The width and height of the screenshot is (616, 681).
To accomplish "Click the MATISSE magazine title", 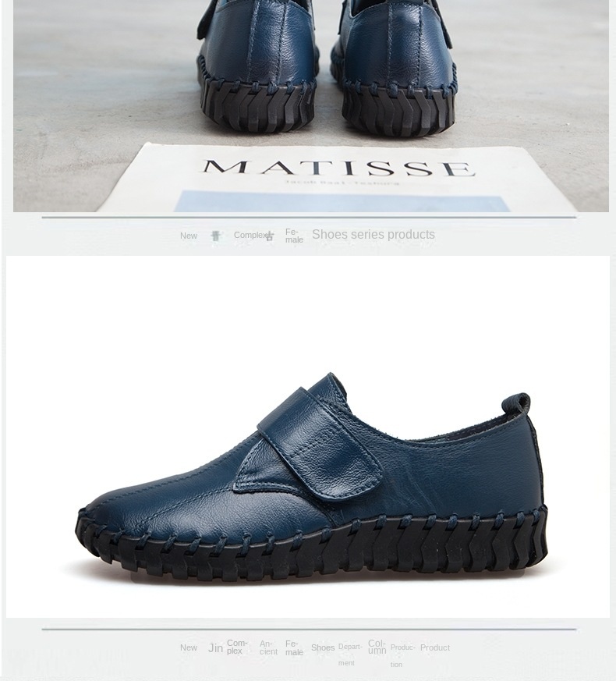I will pos(338,168).
